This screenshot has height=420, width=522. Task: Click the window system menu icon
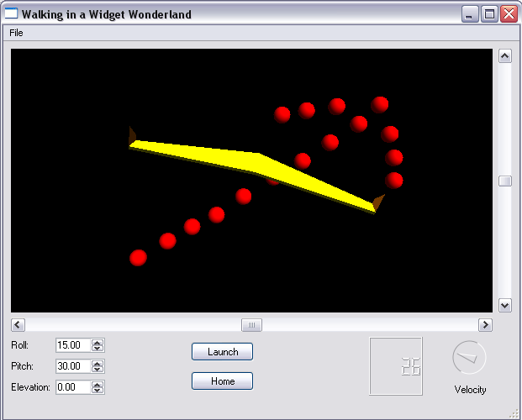coord(11,13)
